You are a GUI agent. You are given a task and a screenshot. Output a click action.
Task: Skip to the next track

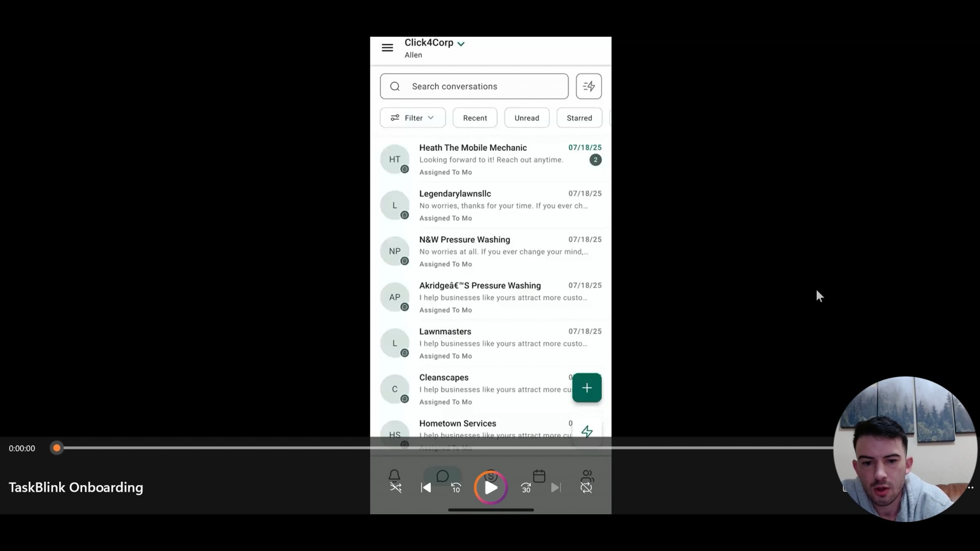(x=556, y=487)
